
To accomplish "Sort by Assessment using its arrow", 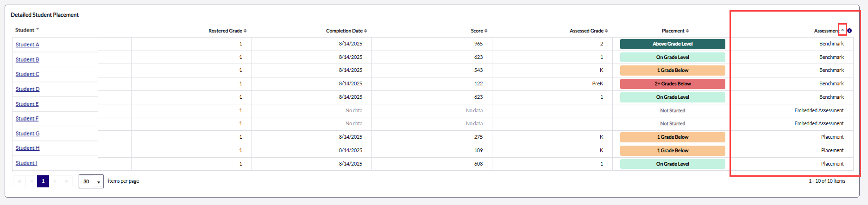I will coord(843,30).
